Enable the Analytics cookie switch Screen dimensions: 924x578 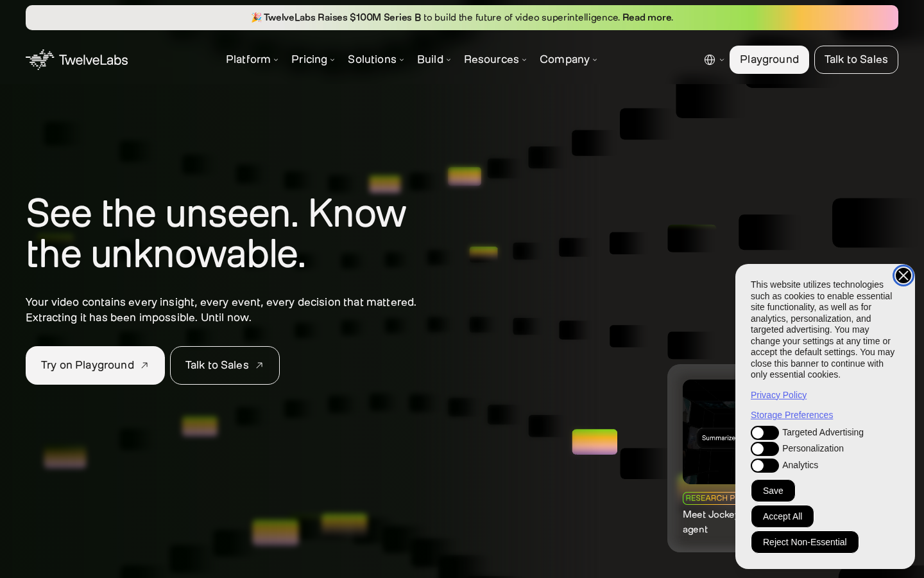765,466
